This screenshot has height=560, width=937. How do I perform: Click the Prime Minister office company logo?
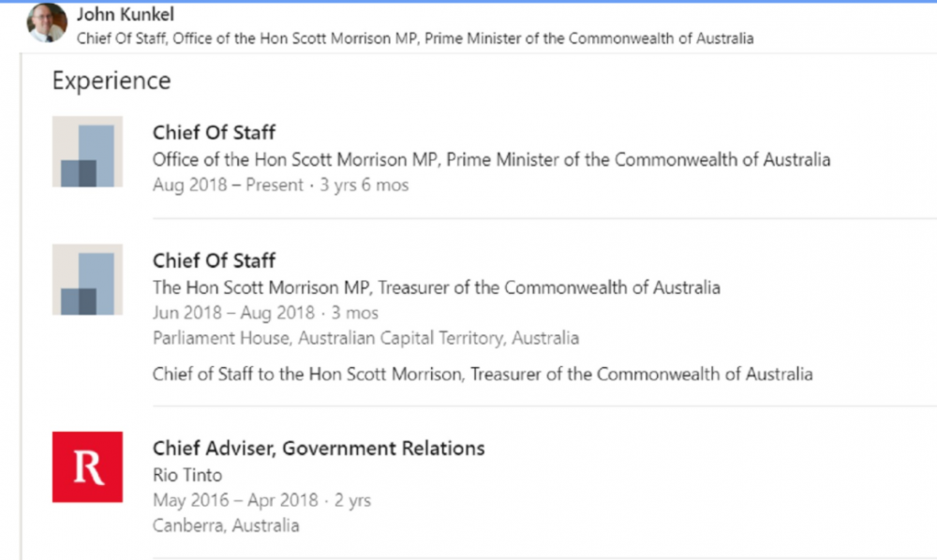(x=87, y=152)
